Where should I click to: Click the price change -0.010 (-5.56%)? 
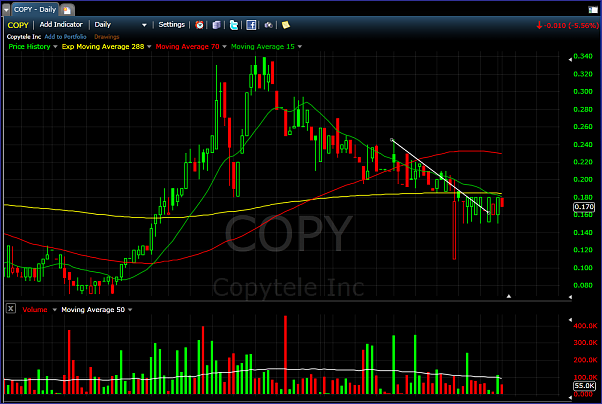(x=568, y=25)
